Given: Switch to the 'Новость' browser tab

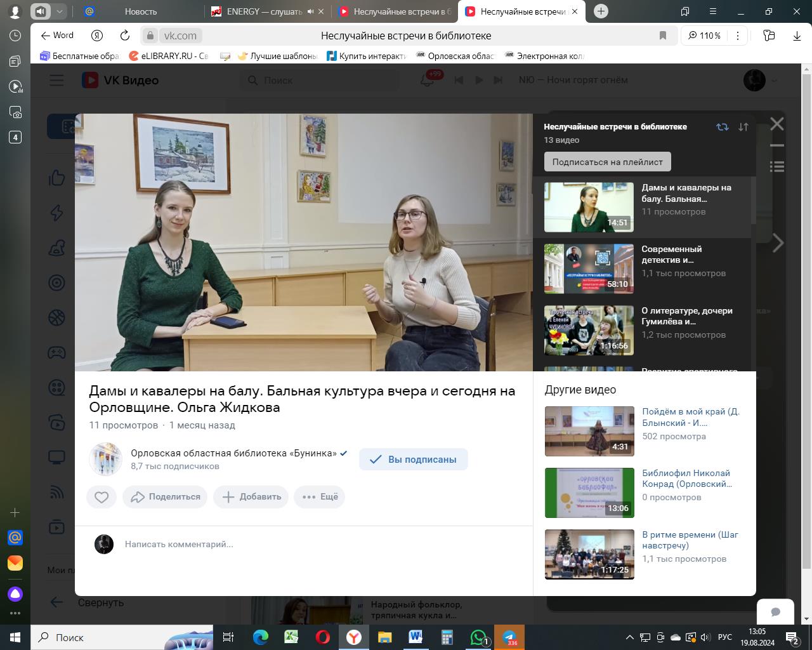Looking at the screenshot, I should pos(140,11).
